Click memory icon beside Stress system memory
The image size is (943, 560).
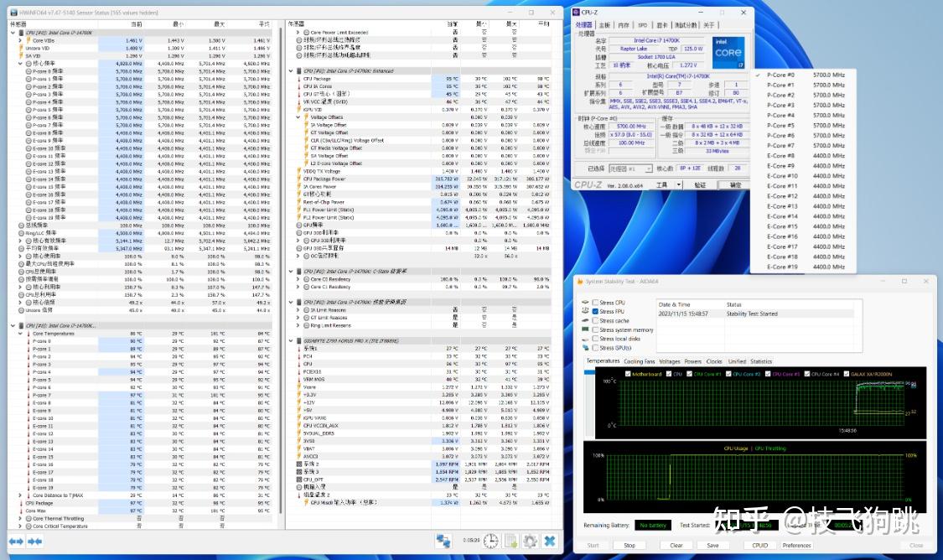click(585, 329)
